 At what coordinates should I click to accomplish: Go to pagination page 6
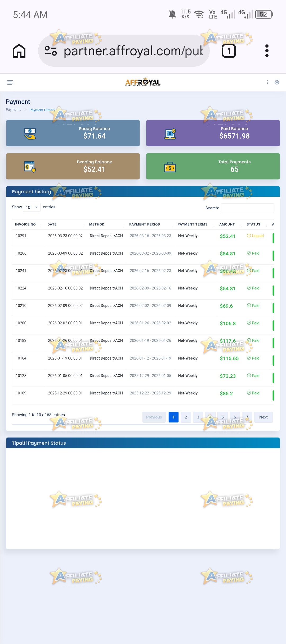235,417
